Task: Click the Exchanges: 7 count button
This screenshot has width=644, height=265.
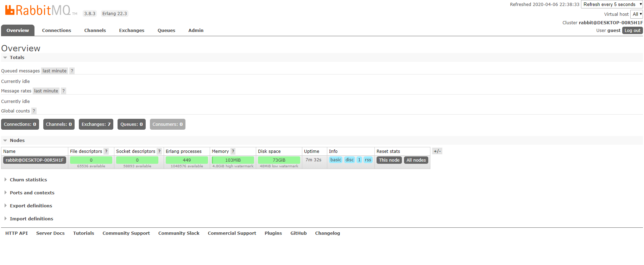Action: [x=96, y=124]
